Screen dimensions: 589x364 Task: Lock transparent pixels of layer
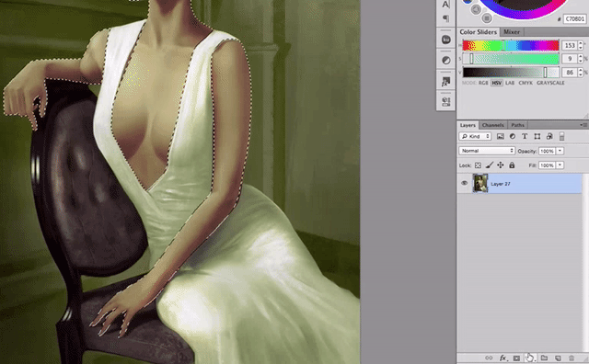pos(478,165)
